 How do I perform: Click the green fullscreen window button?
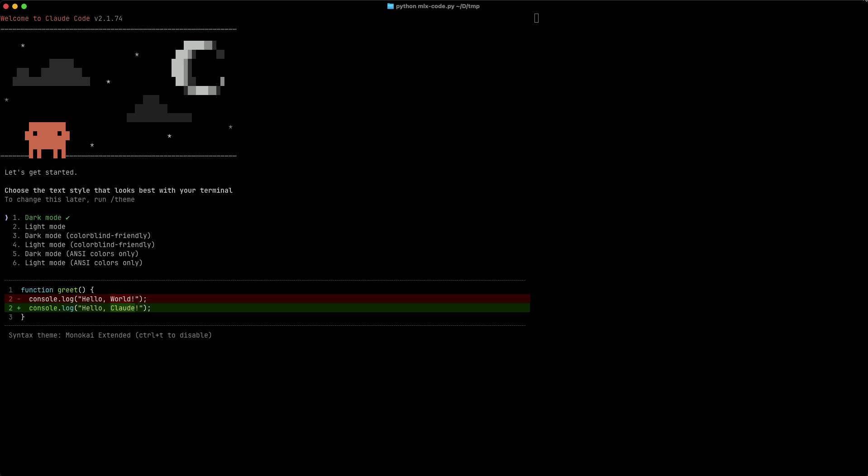point(24,6)
